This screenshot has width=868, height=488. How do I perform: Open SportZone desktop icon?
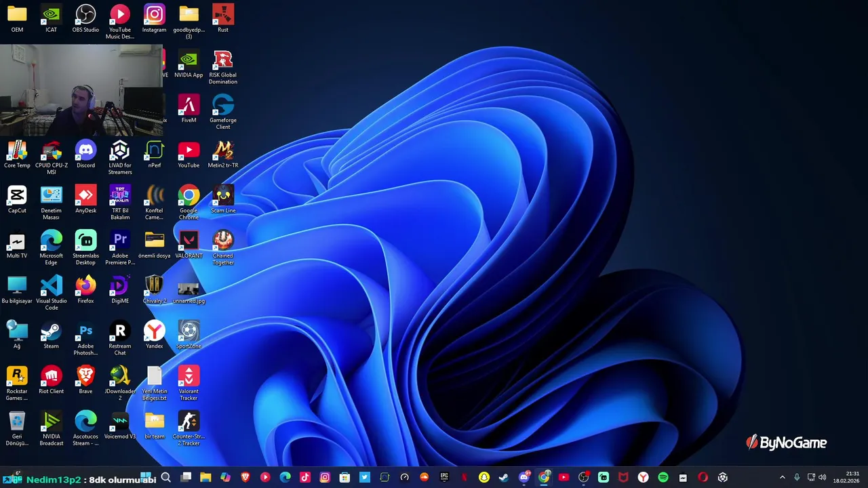[x=189, y=335]
